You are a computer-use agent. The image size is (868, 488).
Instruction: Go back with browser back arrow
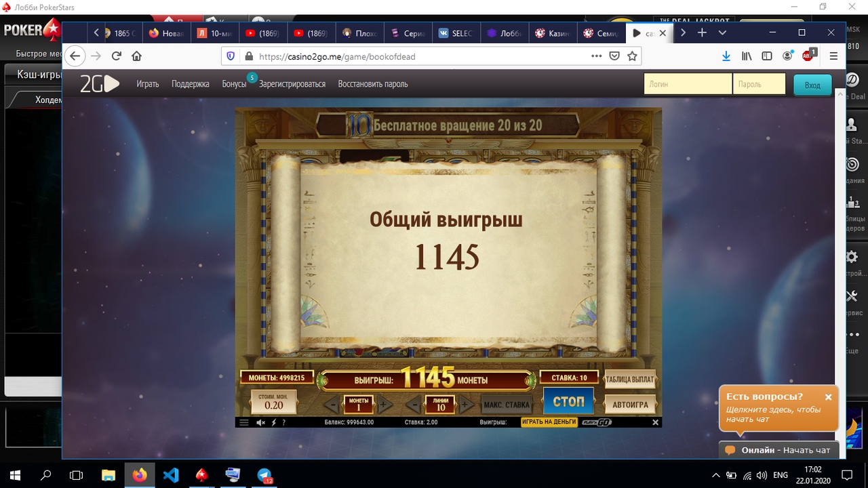click(x=75, y=56)
